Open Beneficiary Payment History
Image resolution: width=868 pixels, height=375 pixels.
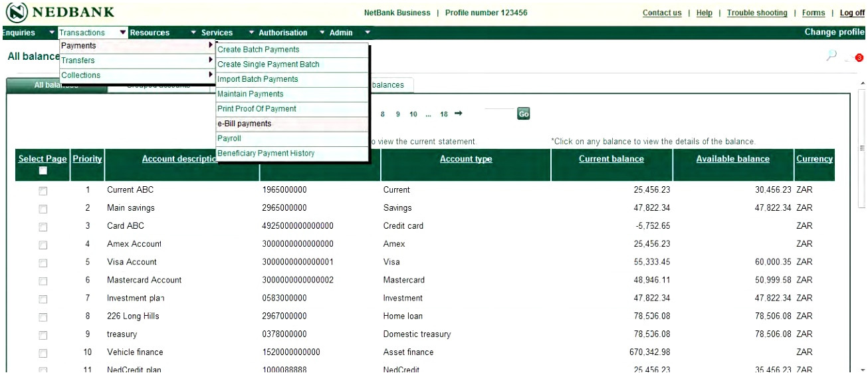292,153
